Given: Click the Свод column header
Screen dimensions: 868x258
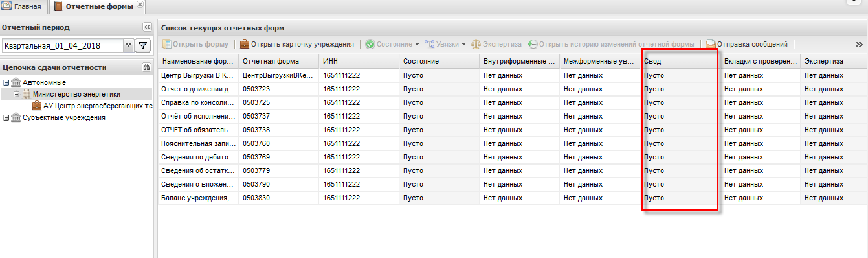Looking at the screenshot, I should click(x=680, y=61).
